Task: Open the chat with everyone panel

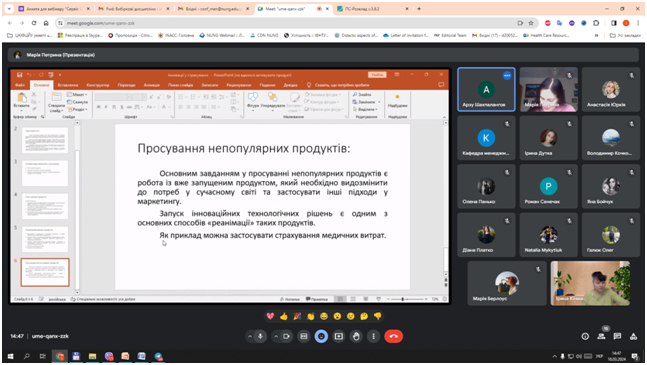Action: tap(617, 337)
